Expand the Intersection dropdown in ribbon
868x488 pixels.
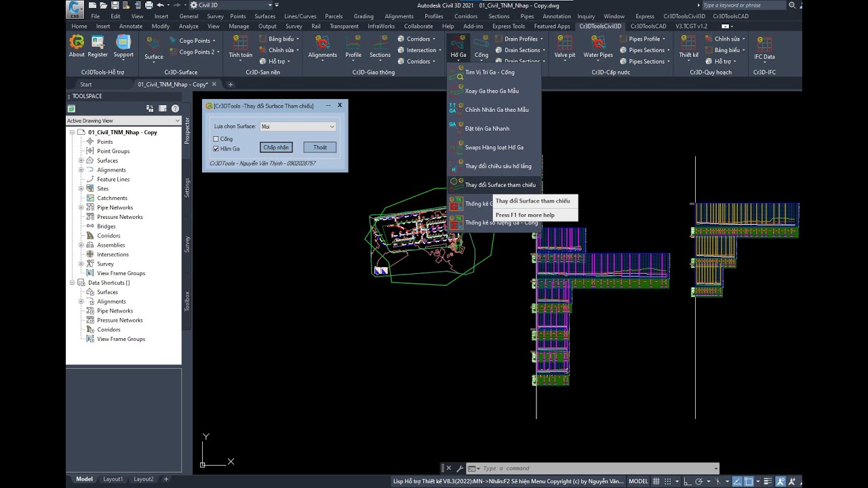pyautogui.click(x=440, y=50)
